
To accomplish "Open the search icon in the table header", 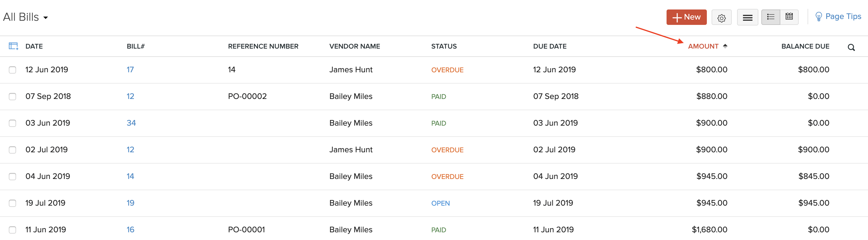I will (851, 47).
